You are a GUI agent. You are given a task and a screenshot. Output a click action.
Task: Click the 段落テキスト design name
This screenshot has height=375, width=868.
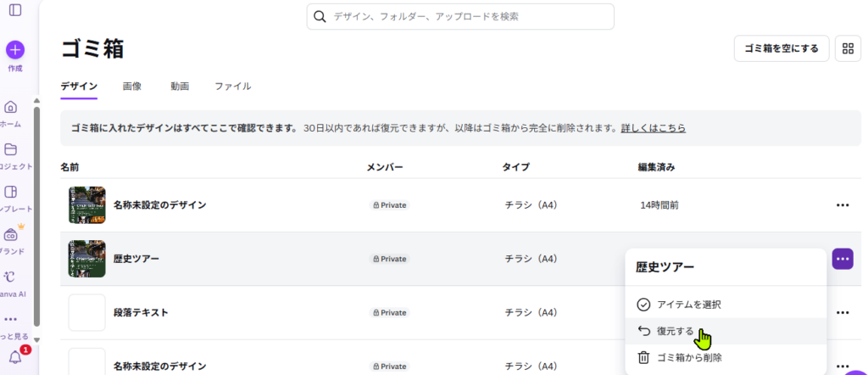tap(141, 312)
